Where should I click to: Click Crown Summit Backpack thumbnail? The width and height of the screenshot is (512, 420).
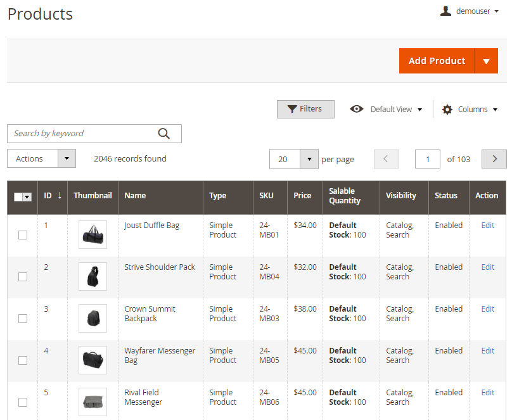tap(93, 318)
